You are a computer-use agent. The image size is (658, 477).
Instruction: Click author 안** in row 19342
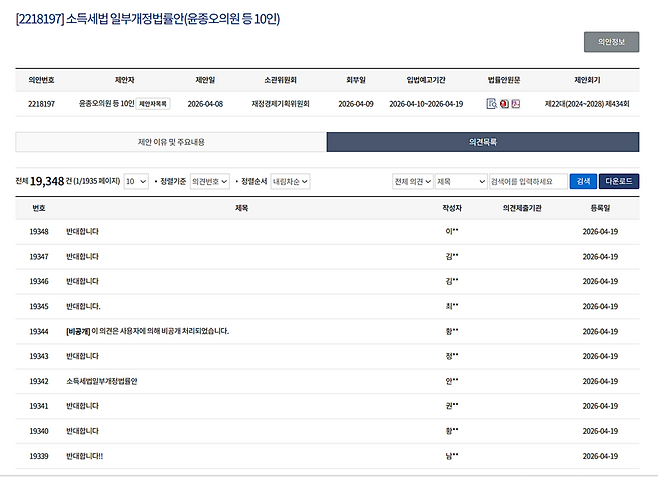[452, 381]
